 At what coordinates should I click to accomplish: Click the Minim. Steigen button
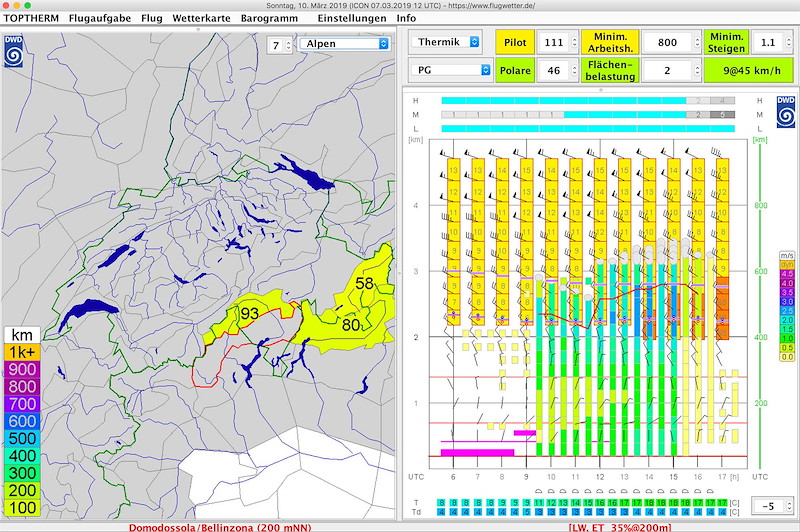pos(727,42)
